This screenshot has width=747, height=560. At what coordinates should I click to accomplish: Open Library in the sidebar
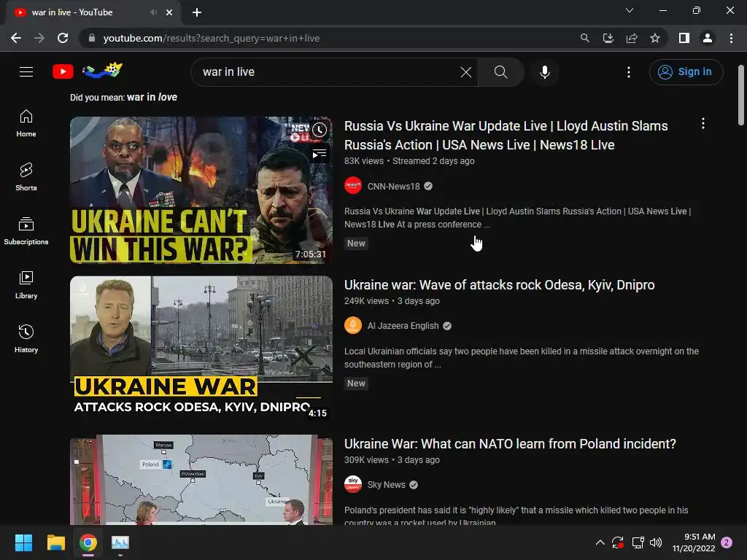coord(26,285)
